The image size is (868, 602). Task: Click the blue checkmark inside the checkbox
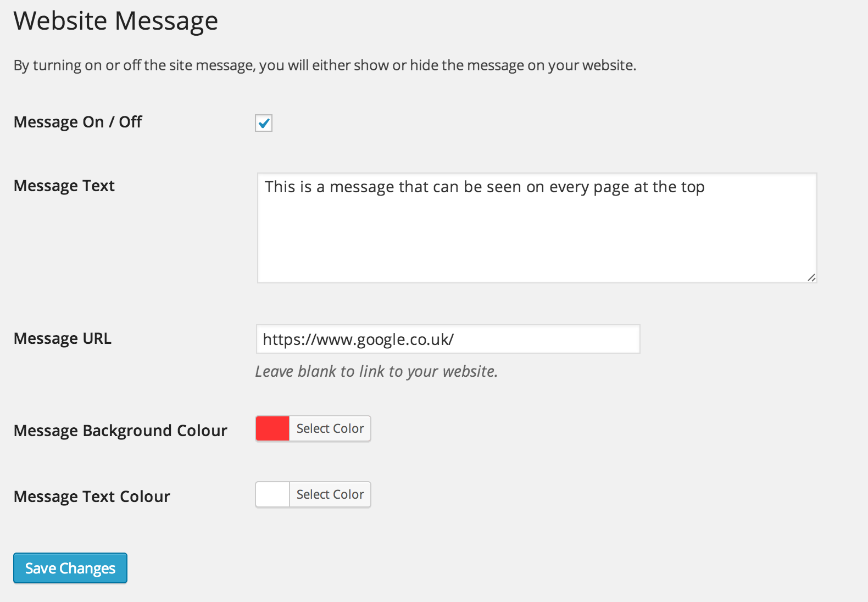[x=264, y=123]
